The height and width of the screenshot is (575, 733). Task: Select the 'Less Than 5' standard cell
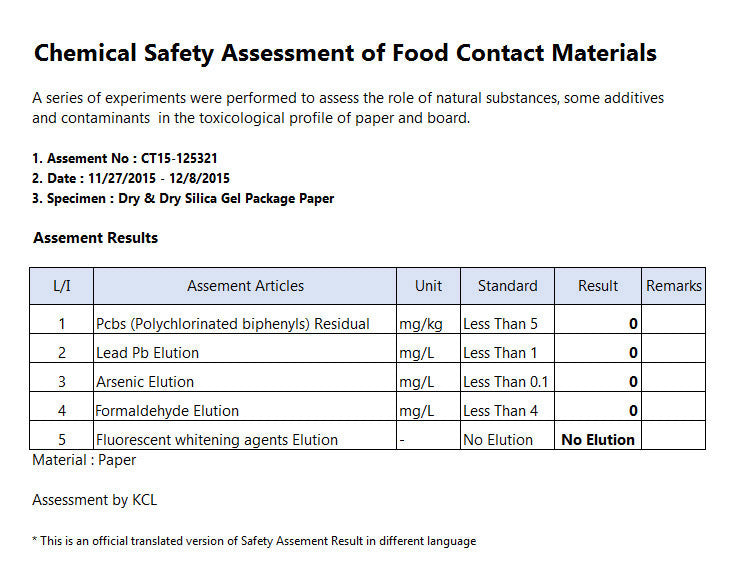tap(501, 324)
